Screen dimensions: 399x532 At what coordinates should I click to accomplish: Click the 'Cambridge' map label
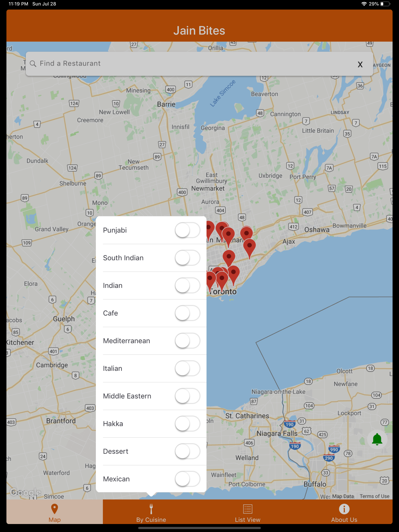click(52, 365)
